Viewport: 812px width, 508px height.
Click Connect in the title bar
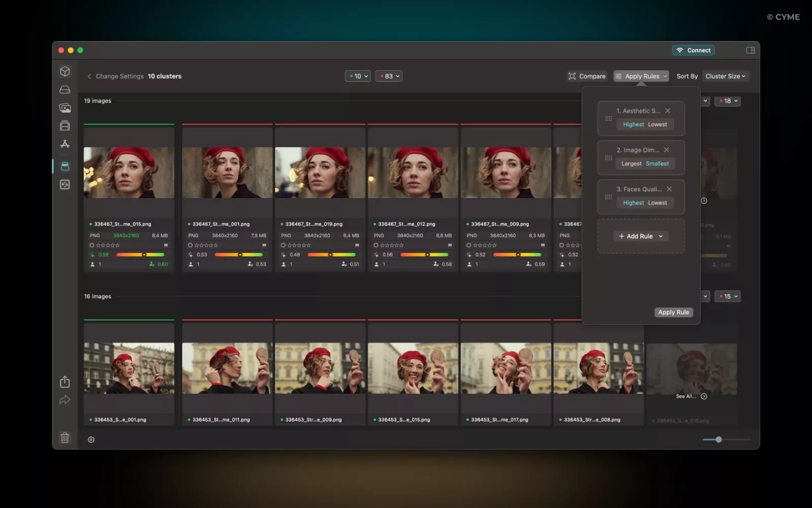693,50
